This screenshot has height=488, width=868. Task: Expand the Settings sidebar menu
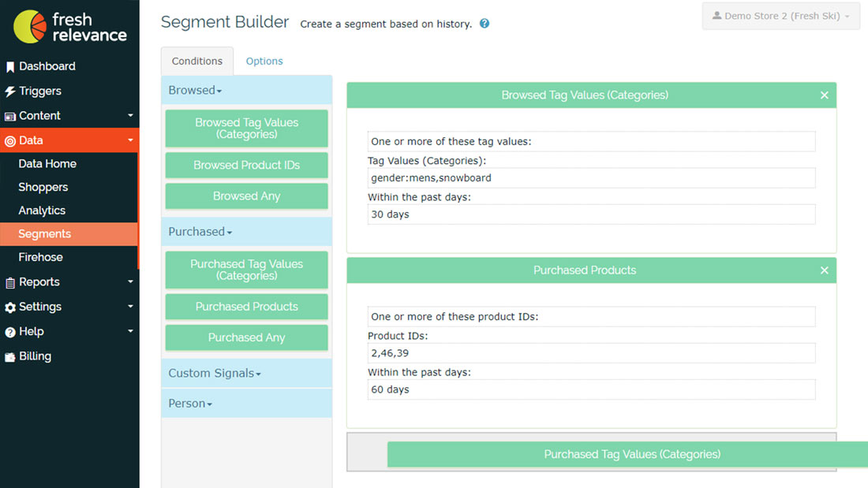click(x=40, y=307)
